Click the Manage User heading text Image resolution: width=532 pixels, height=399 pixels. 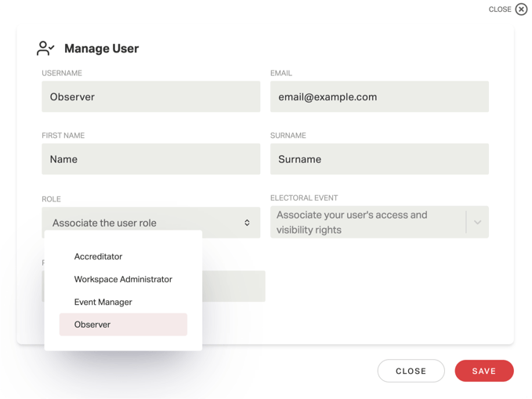[101, 49]
